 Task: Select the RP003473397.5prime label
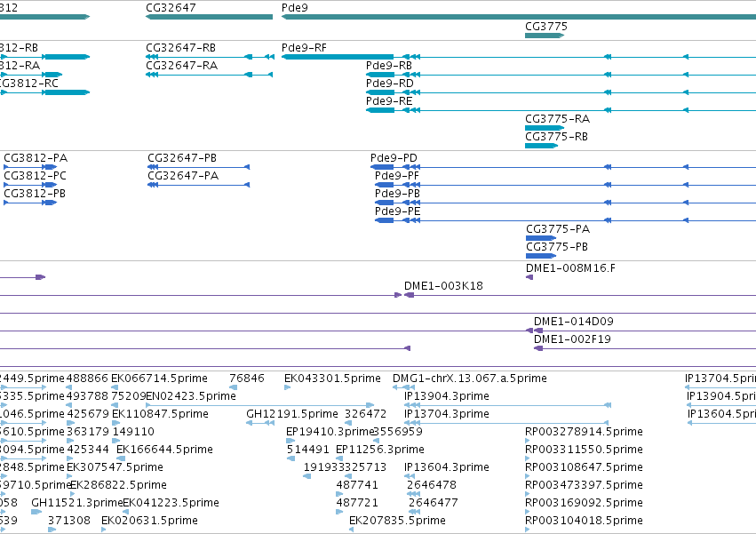(584, 485)
